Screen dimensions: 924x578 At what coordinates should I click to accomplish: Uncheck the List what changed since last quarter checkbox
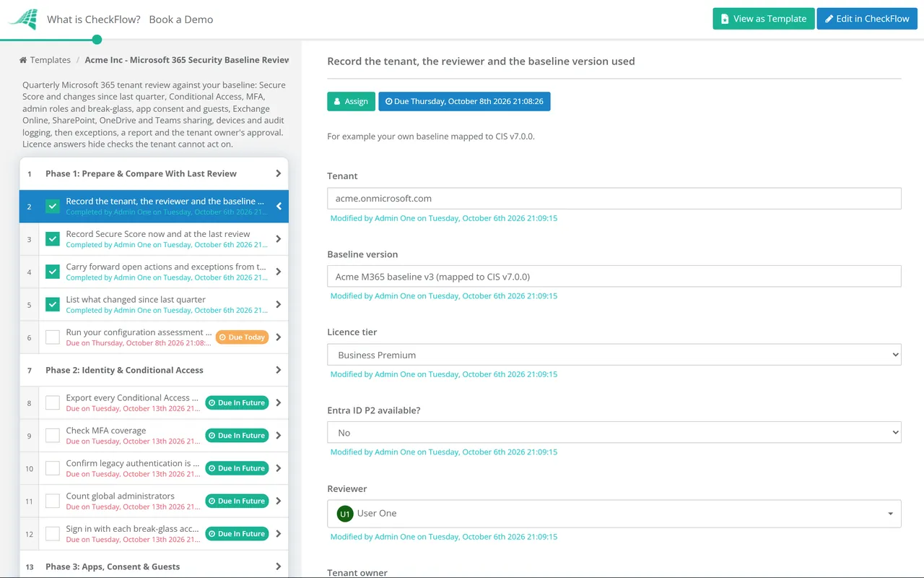tap(53, 304)
